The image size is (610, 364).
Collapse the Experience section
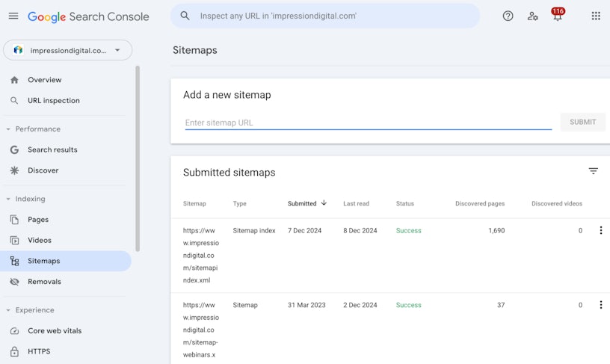point(9,310)
